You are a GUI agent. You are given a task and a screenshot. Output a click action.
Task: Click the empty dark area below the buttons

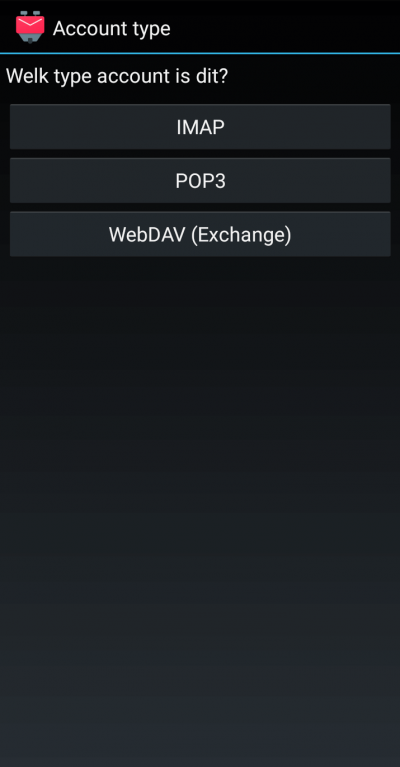[200, 509]
